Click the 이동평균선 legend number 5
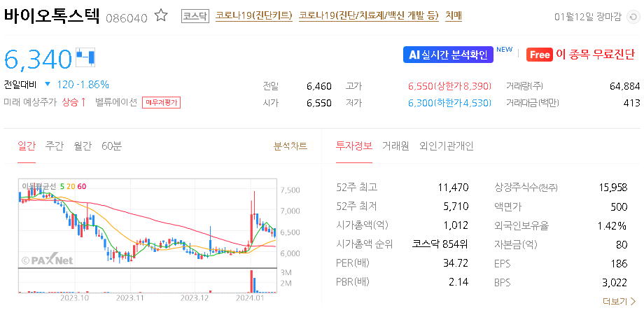Viewport: 644px width, 315px height. pyautogui.click(x=62, y=186)
